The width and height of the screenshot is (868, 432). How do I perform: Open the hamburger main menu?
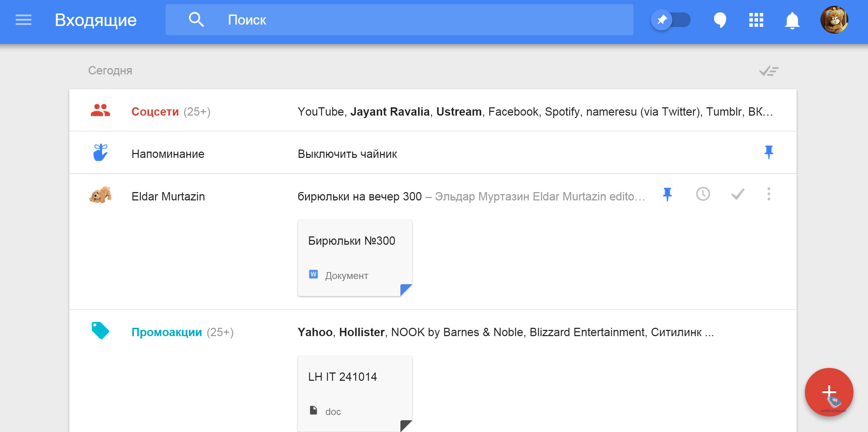tap(24, 20)
